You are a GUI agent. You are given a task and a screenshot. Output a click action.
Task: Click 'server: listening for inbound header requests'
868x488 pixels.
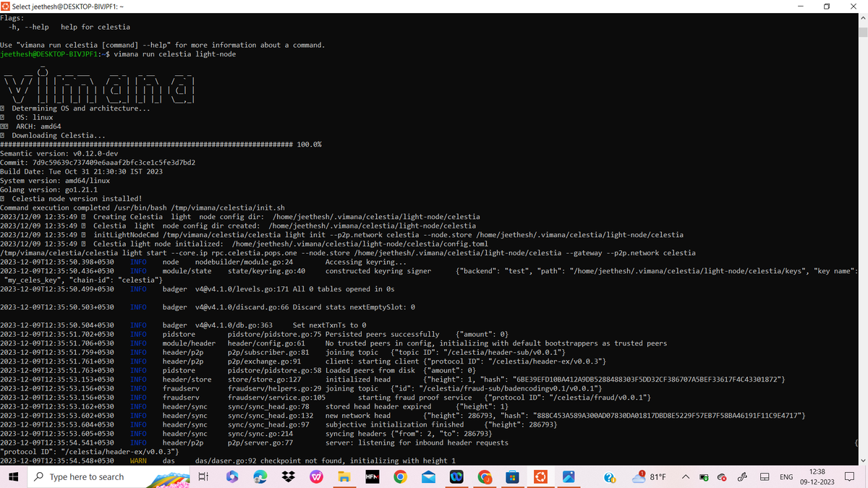(x=417, y=442)
